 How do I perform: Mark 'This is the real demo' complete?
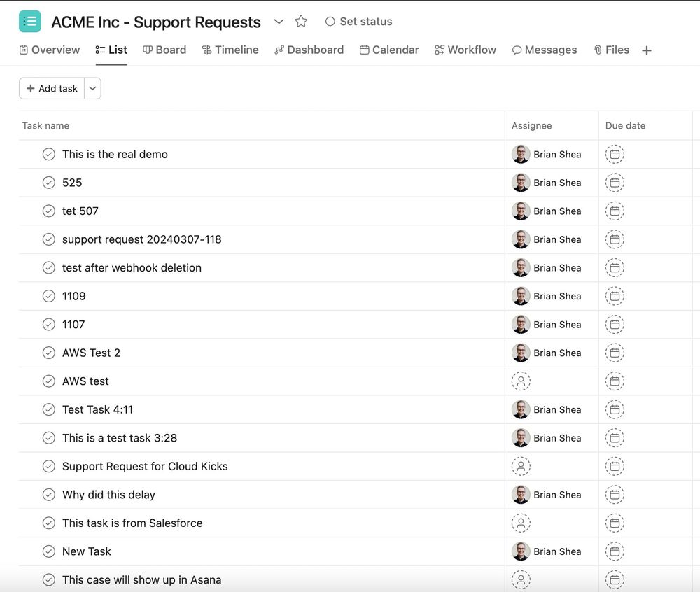click(x=49, y=155)
